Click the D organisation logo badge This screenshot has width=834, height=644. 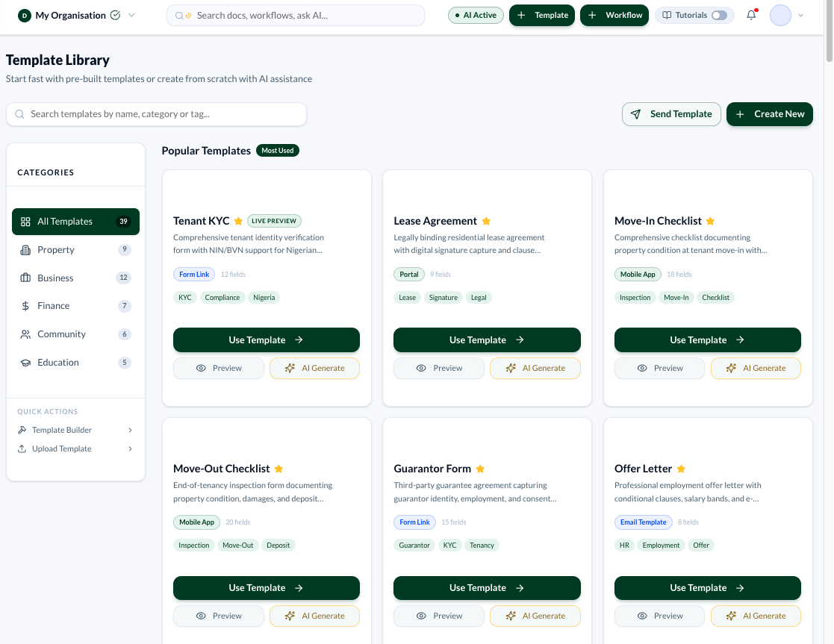[25, 16]
